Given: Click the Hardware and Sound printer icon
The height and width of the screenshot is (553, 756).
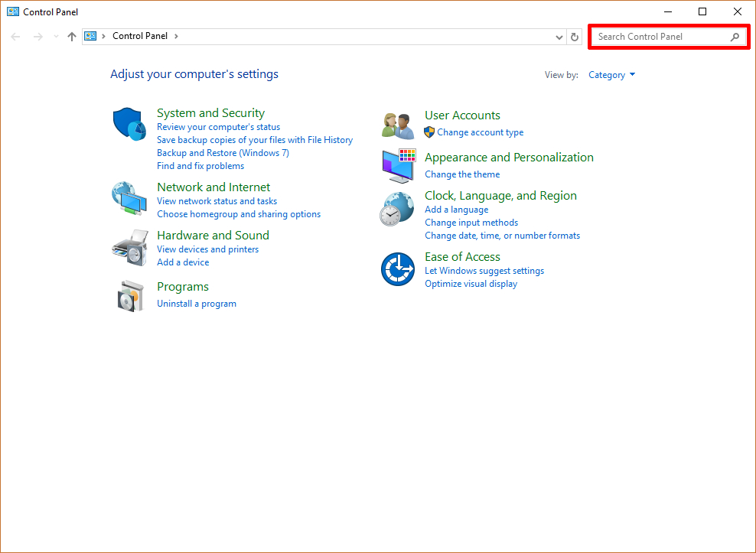Looking at the screenshot, I should click(129, 247).
